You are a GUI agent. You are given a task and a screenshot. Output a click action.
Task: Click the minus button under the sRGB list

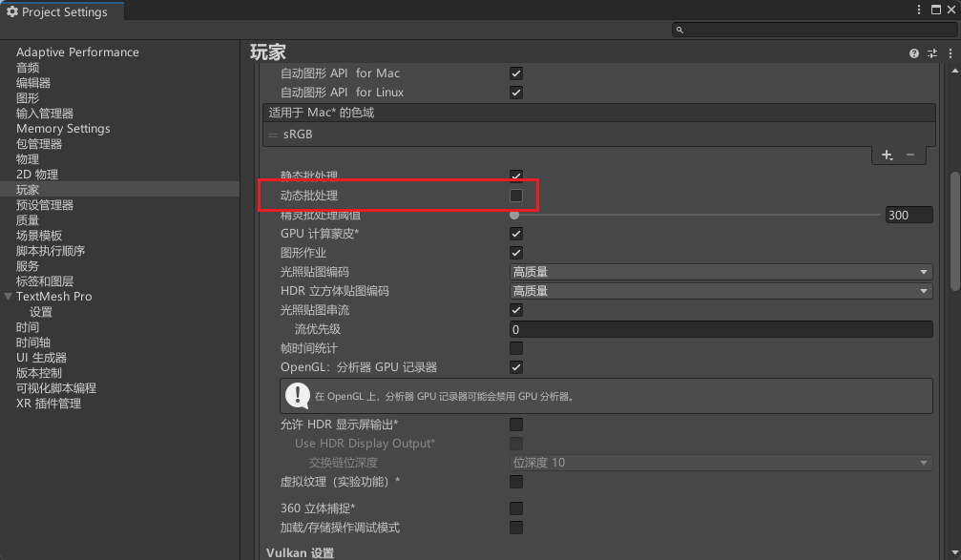pyautogui.click(x=909, y=155)
